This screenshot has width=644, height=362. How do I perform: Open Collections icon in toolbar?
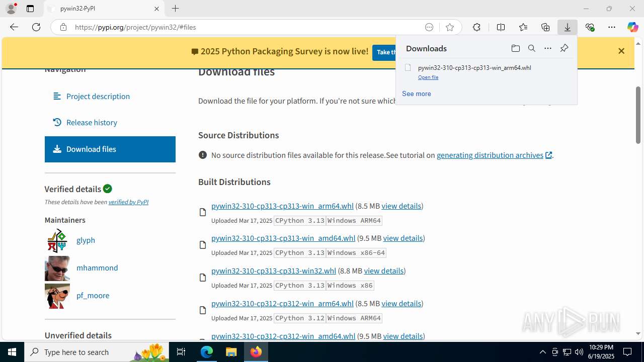click(x=545, y=27)
